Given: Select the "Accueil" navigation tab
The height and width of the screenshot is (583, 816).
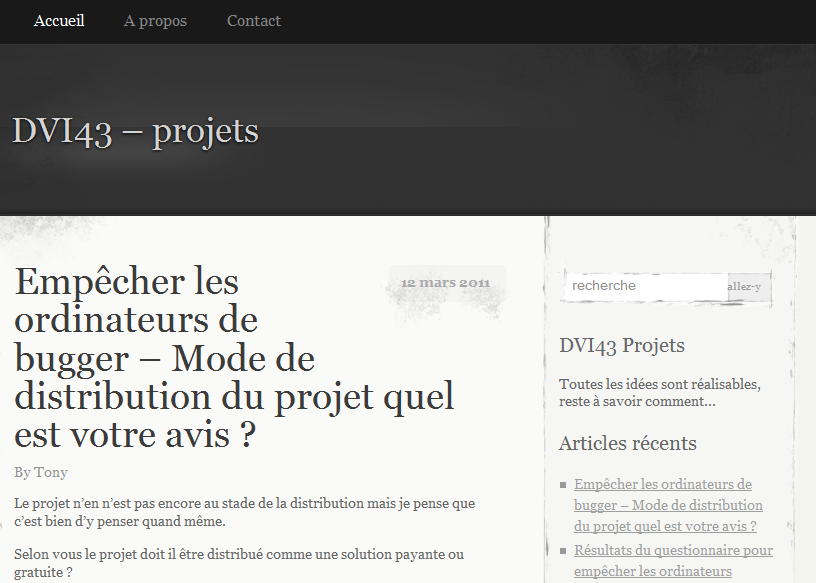Looking at the screenshot, I should [x=58, y=20].
